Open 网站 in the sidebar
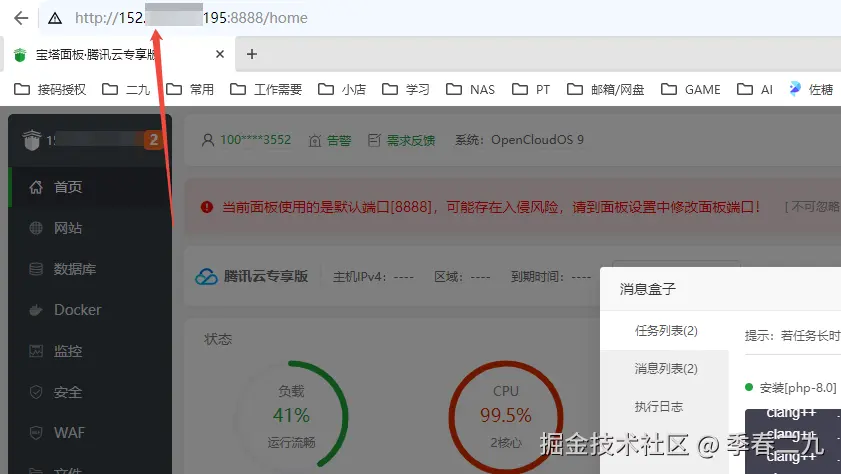 pos(90,228)
